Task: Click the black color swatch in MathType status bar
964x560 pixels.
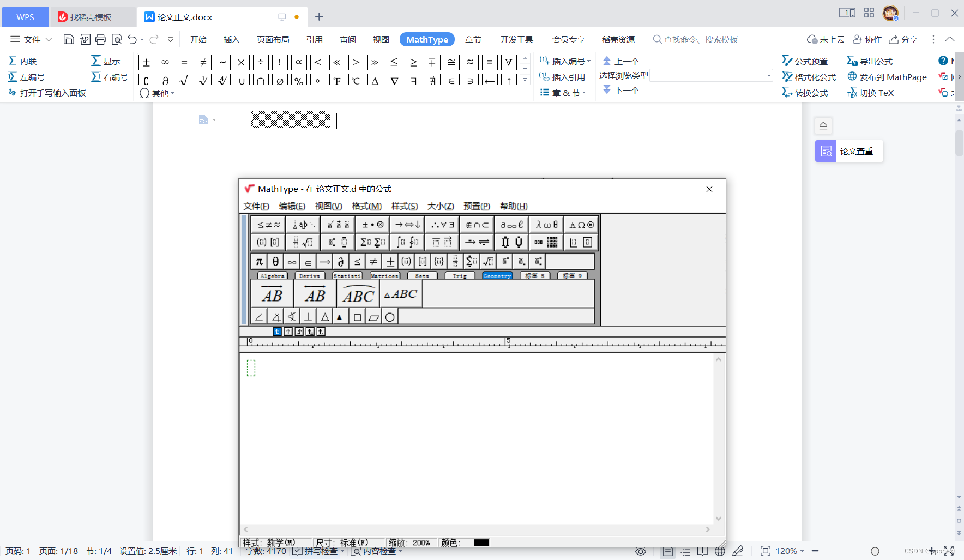Action: 481,543
